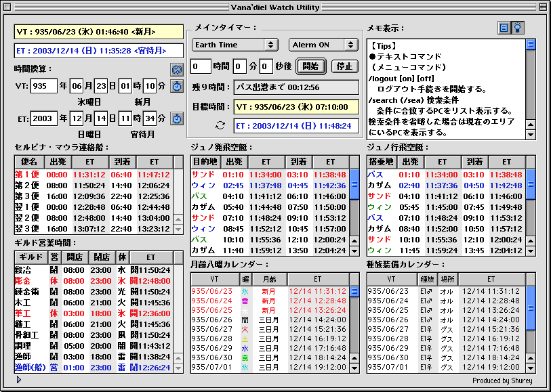This screenshot has height=392, width=551.
Task: Click the memo box scrollbar thumb
Action: (531, 44)
